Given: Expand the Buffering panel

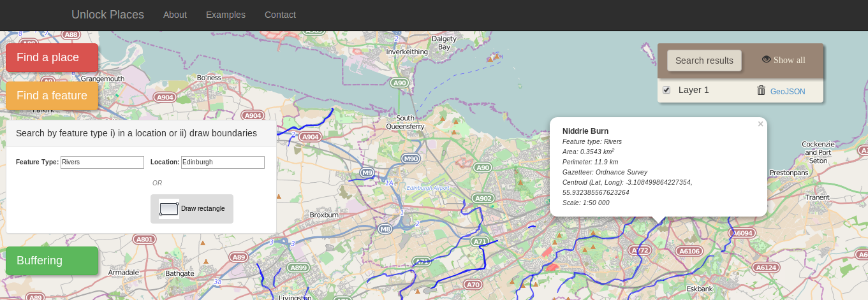Looking at the screenshot, I should click(52, 261).
